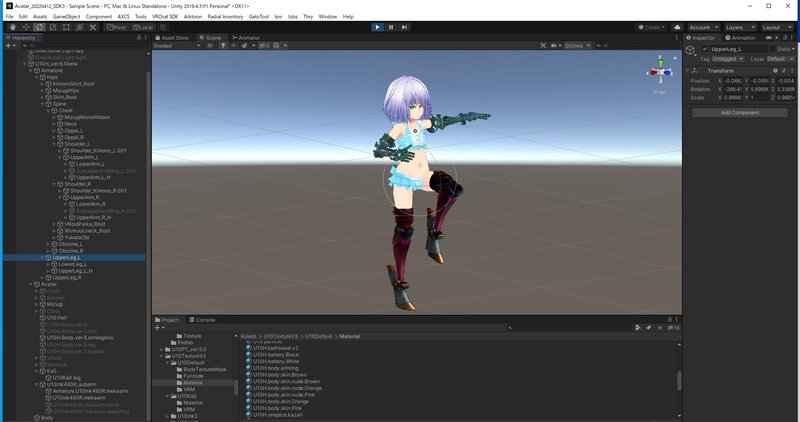
Task: Toggle Local/Global handle rotation
Action: (143, 27)
